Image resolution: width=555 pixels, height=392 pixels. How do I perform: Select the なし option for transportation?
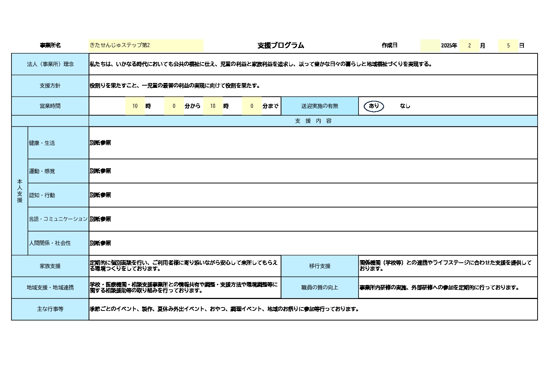coord(404,106)
